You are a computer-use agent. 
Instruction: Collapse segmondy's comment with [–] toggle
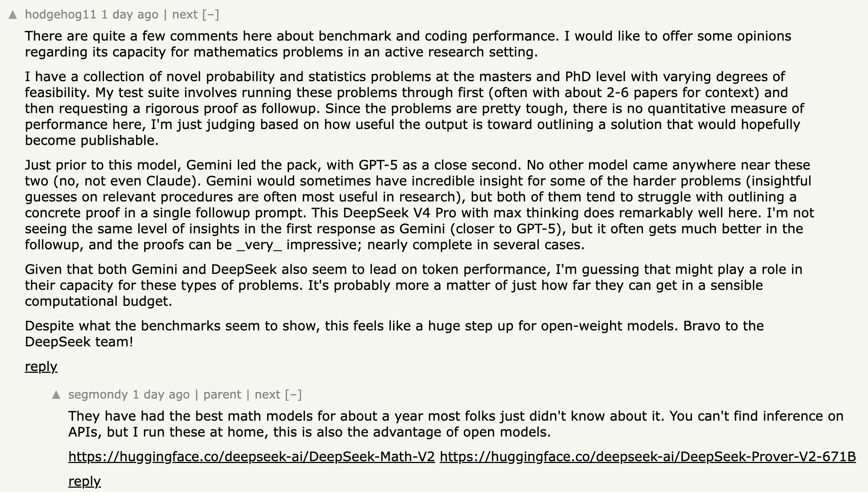pos(293,394)
